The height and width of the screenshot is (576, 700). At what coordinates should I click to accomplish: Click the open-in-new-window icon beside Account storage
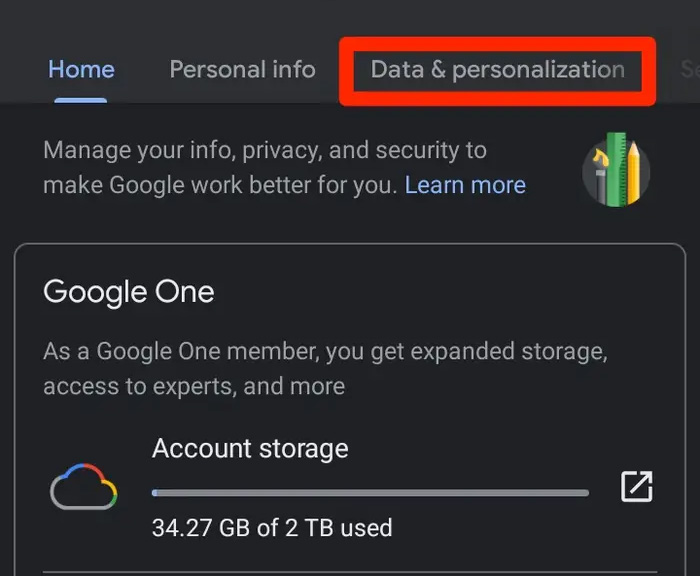[x=636, y=487]
